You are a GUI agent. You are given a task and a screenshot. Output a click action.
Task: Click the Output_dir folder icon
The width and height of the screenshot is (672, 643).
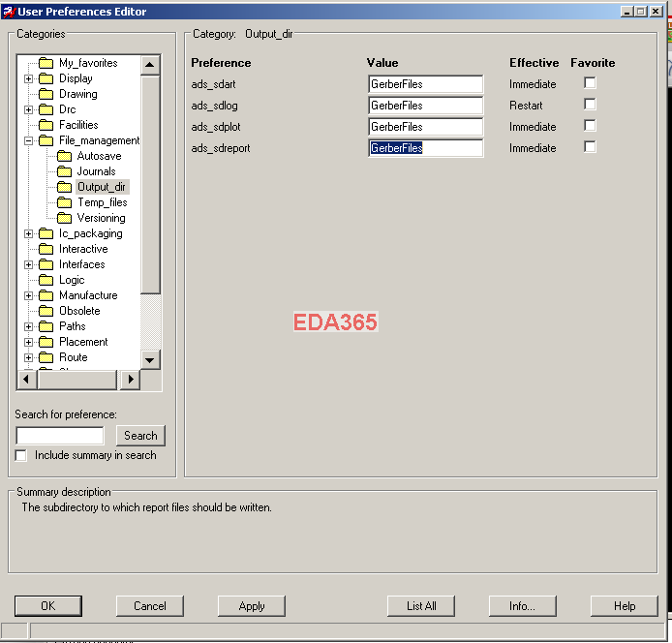tap(64, 187)
